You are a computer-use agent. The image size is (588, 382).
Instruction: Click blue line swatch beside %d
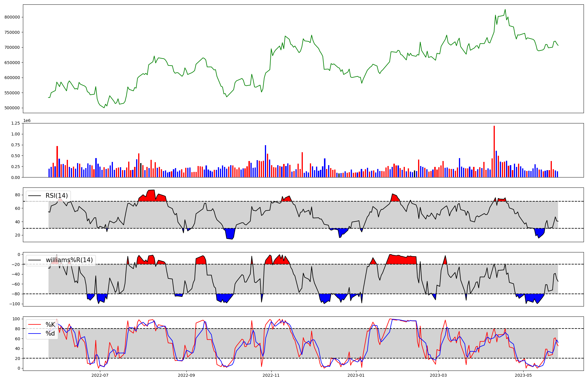click(34, 334)
